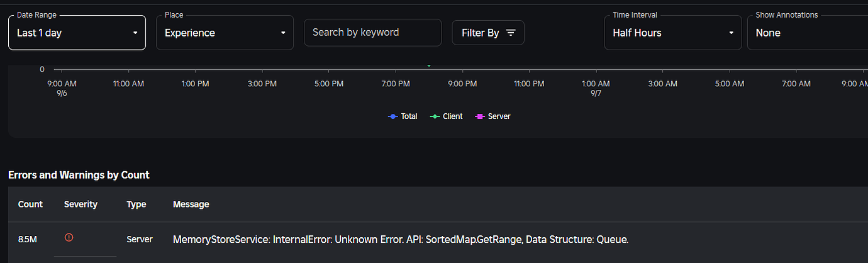Open the MemoryStoreService InternalError message row

(401, 240)
